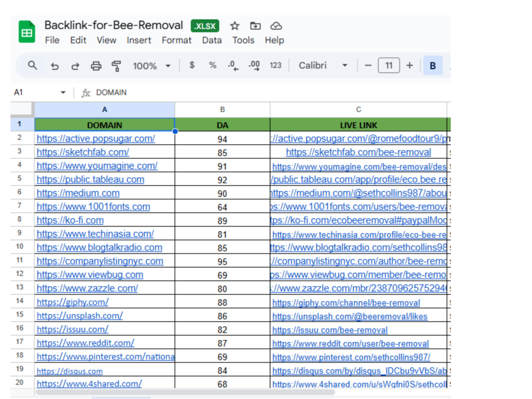Image resolution: width=532 pixels, height=399 pixels.
Task: Open the www.youmagine.com domain link
Action: point(97,165)
